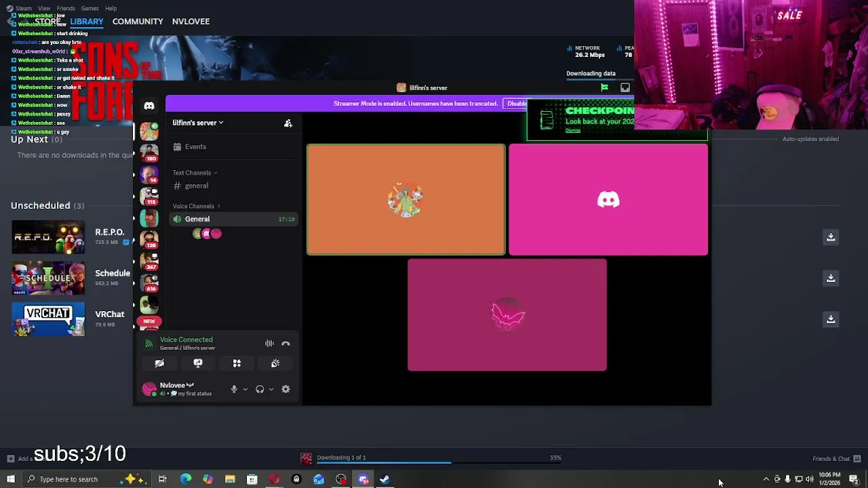Image resolution: width=868 pixels, height=488 pixels.
Task: Open Events in the server sidebar
Action: (x=233, y=146)
